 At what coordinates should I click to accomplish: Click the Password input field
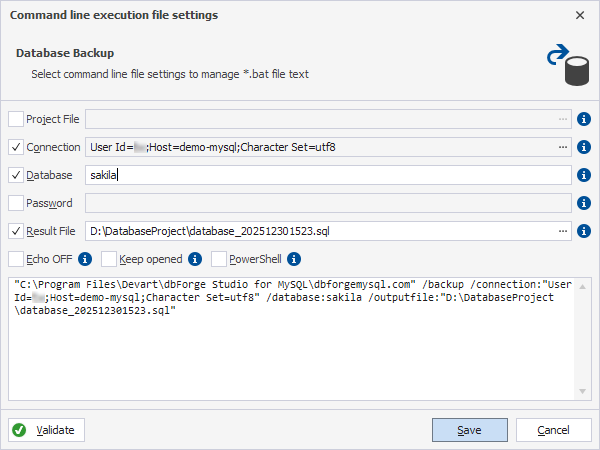[x=328, y=203]
